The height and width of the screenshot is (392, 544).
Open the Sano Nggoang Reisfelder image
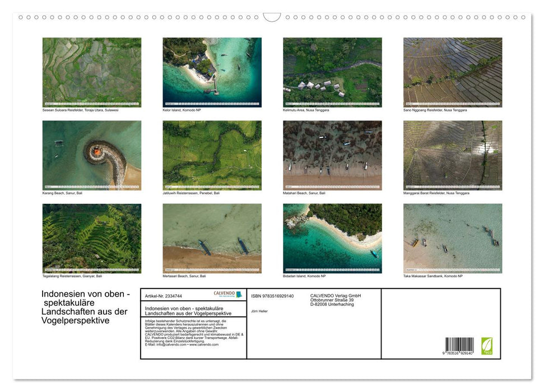[453, 72]
